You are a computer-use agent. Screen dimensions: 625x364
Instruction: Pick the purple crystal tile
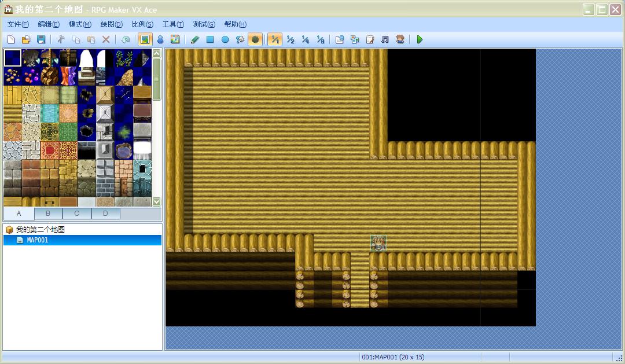[31, 76]
